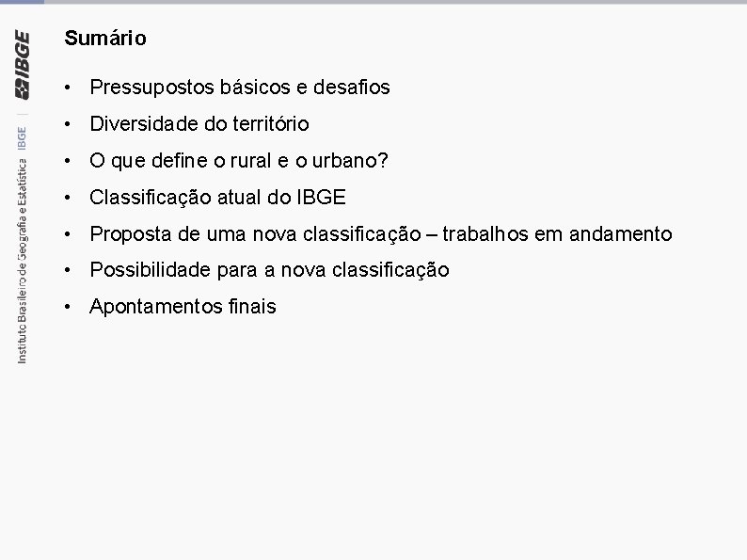
Task: Click bullet dot beside Possibilidade para
Action: click(x=68, y=270)
